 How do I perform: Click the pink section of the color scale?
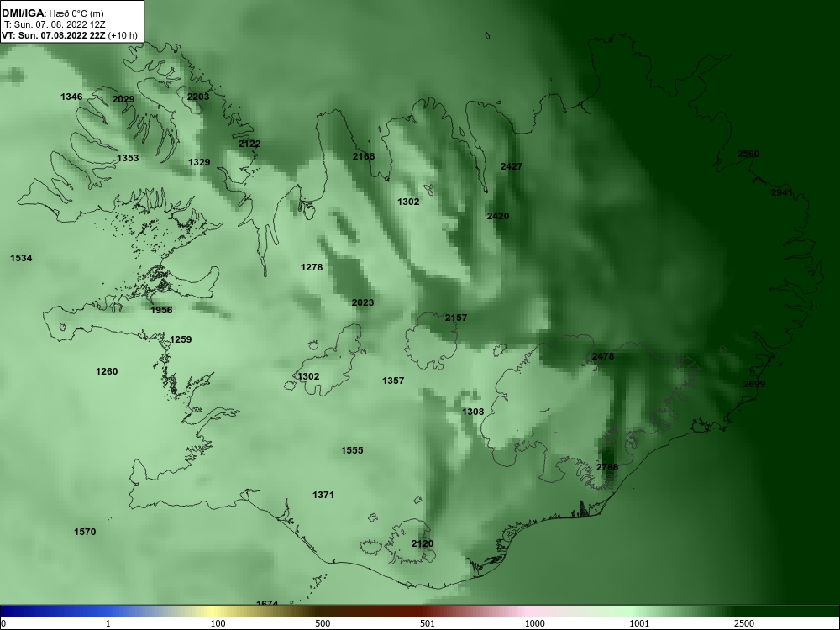point(528,612)
